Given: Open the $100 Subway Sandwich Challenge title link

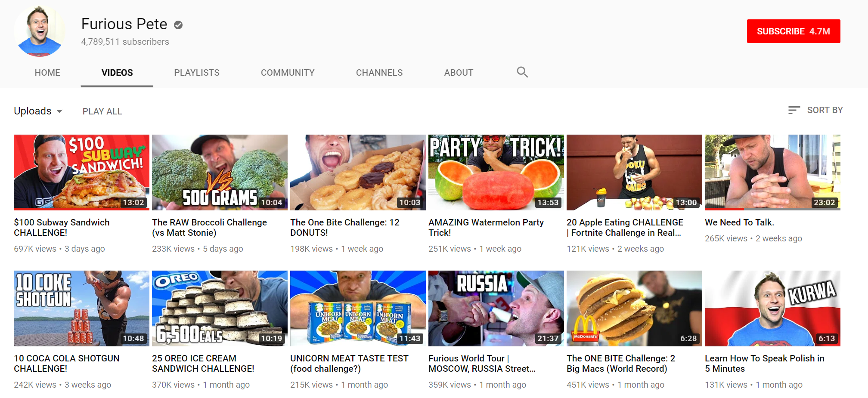Looking at the screenshot, I should tap(62, 228).
